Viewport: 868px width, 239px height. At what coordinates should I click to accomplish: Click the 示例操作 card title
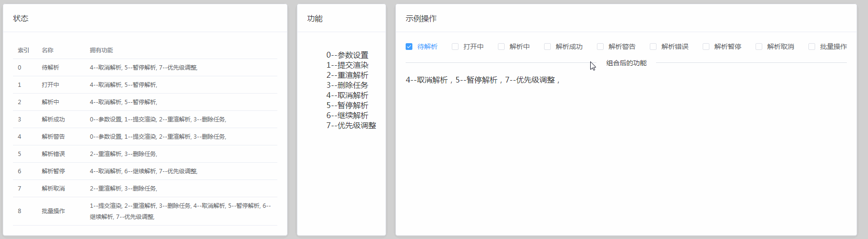pos(421,18)
